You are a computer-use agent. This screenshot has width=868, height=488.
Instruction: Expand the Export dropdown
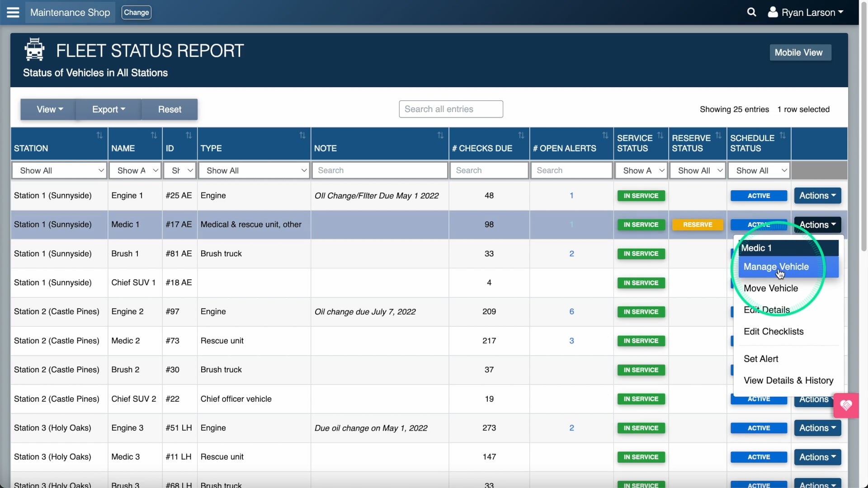point(108,109)
